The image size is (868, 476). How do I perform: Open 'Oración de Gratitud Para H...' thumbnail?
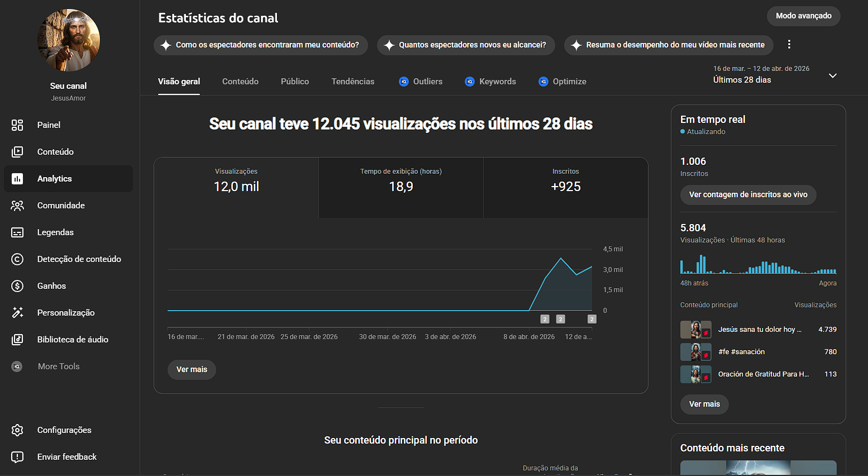696,374
